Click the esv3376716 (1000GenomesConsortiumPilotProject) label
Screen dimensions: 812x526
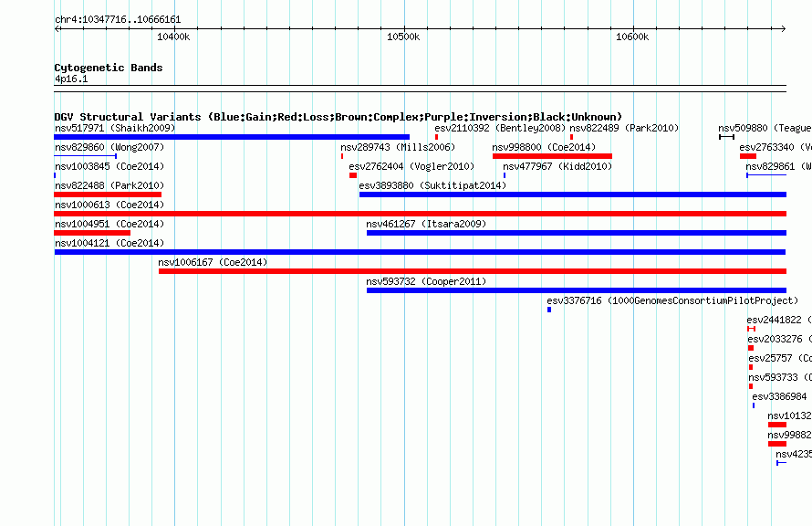[x=672, y=300]
